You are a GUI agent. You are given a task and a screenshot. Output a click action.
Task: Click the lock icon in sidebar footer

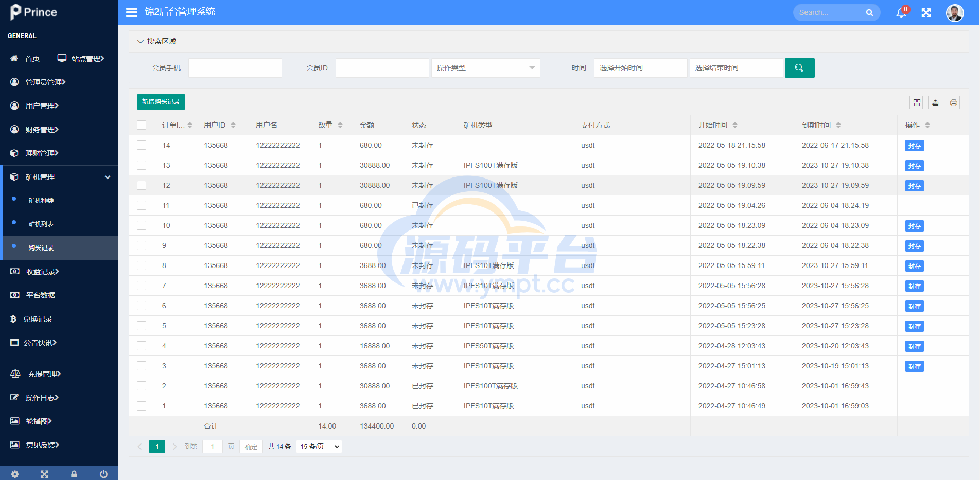click(74, 474)
